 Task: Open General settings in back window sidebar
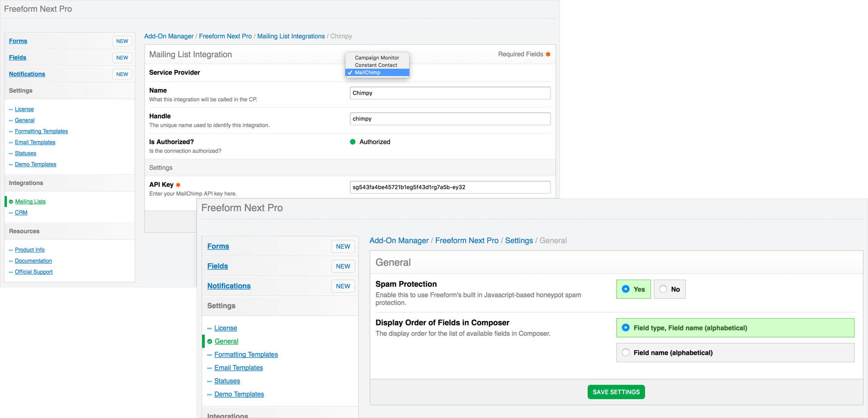(25, 120)
